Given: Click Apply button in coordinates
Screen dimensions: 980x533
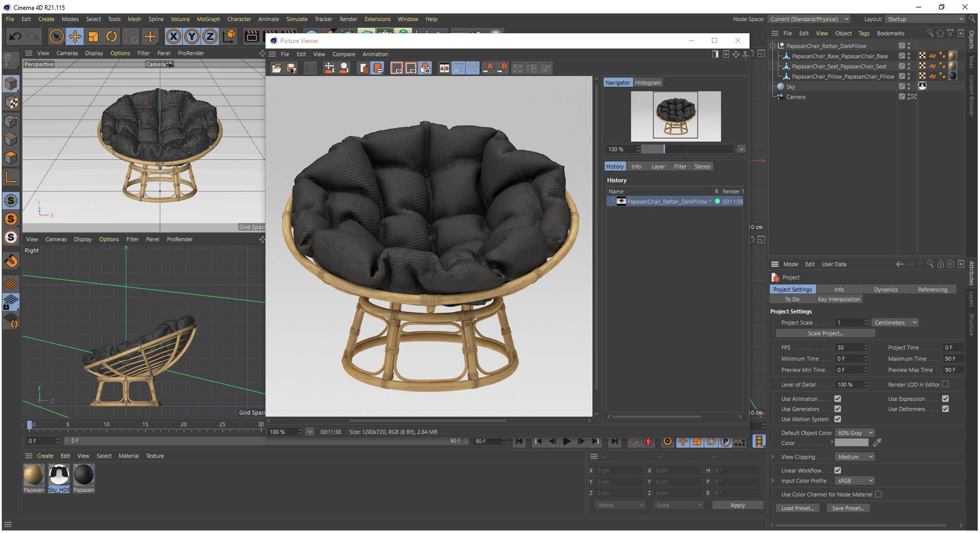Looking at the screenshot, I should point(738,505).
